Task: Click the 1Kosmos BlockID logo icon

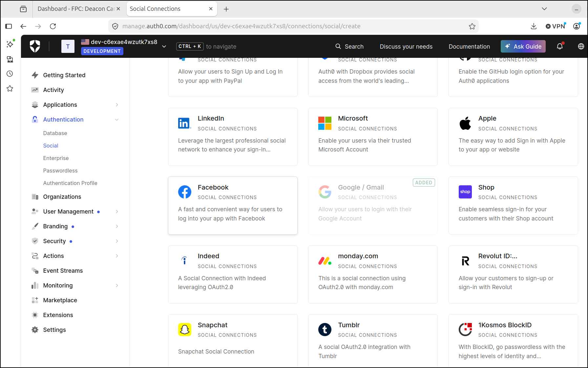Action: [x=465, y=330]
